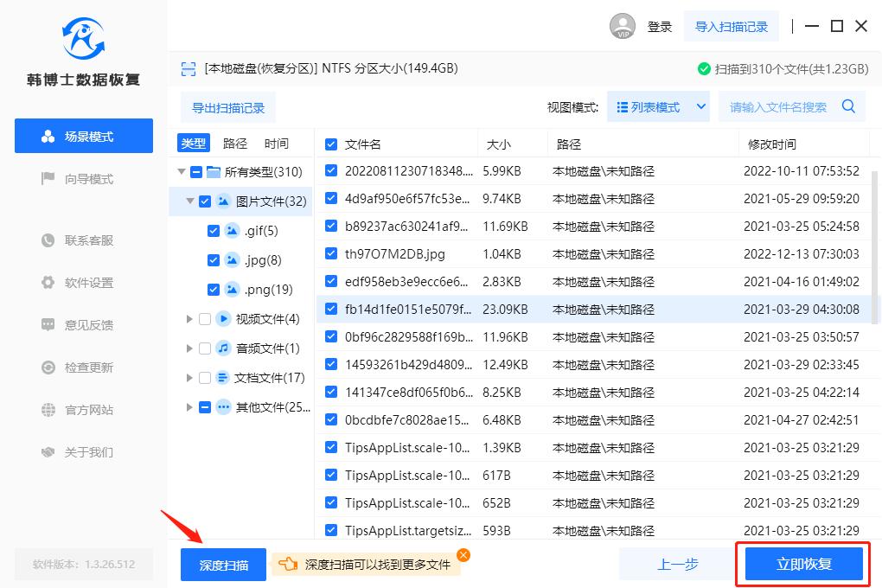The width and height of the screenshot is (882, 588).
Task: Click the 联系客服 customer service icon
Action: click(x=49, y=240)
